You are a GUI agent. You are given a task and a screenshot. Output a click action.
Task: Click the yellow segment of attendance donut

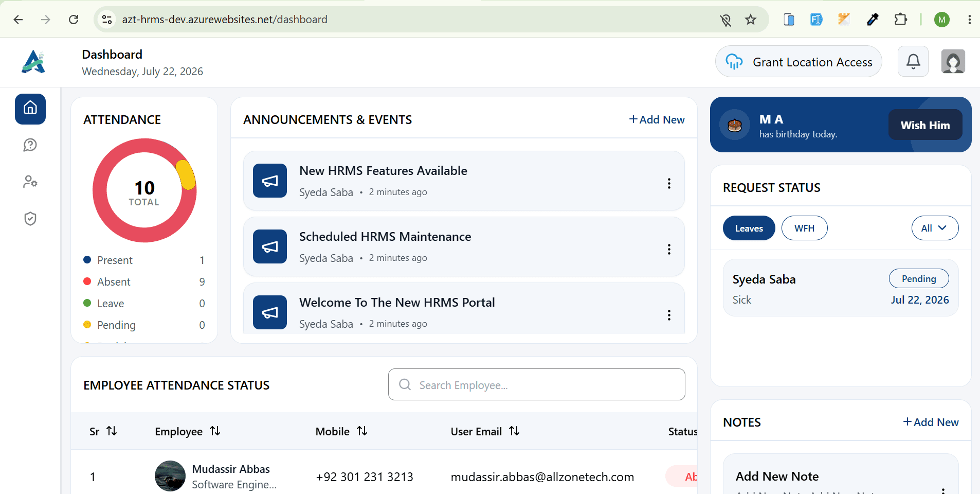point(186,175)
